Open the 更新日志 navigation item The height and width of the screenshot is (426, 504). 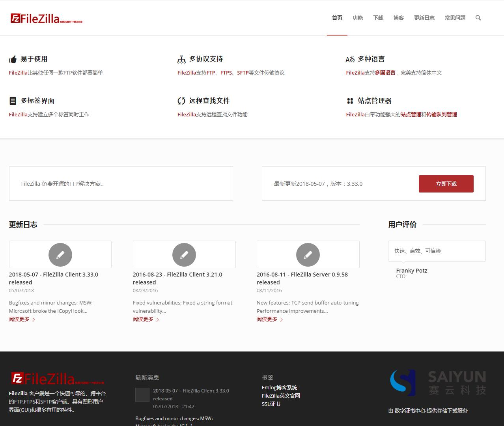(x=424, y=18)
